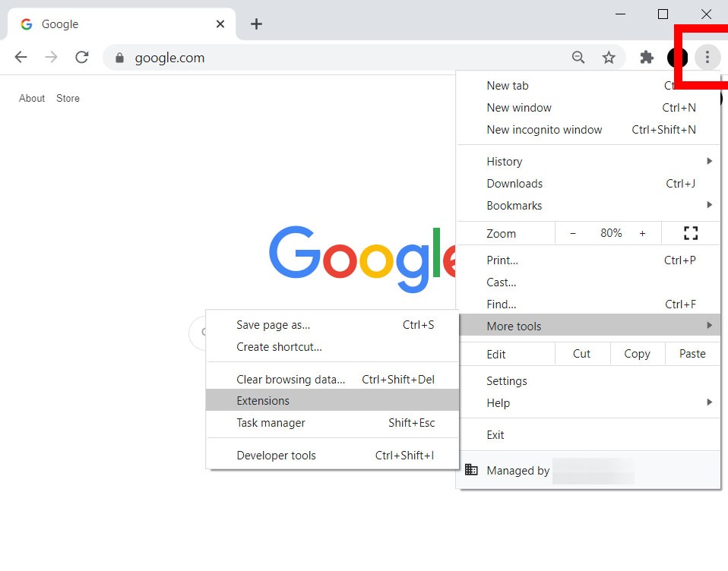
Task: Open the History submenu arrow
Action: point(709,161)
